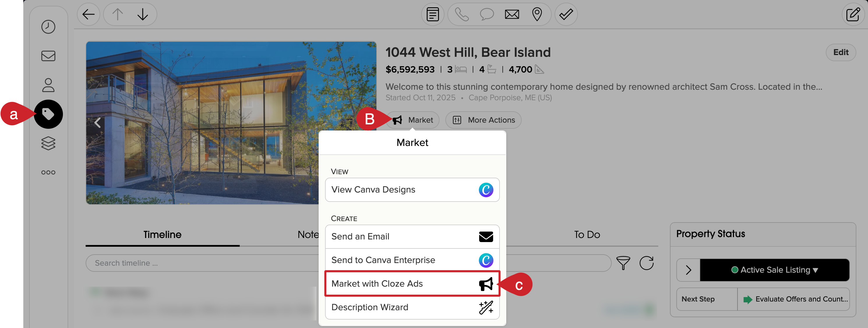This screenshot has width=868, height=328.
Task: Click the compose pencil icon top right
Action: click(x=853, y=15)
